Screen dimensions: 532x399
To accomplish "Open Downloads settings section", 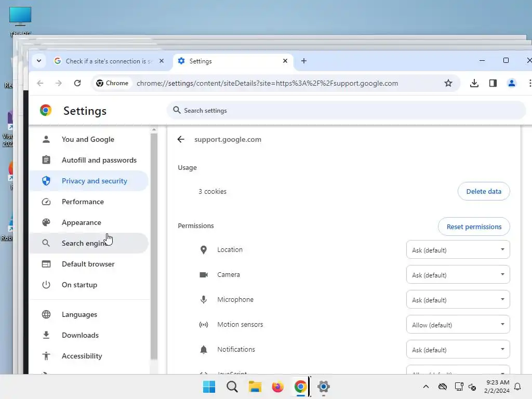I will (88, 335).
